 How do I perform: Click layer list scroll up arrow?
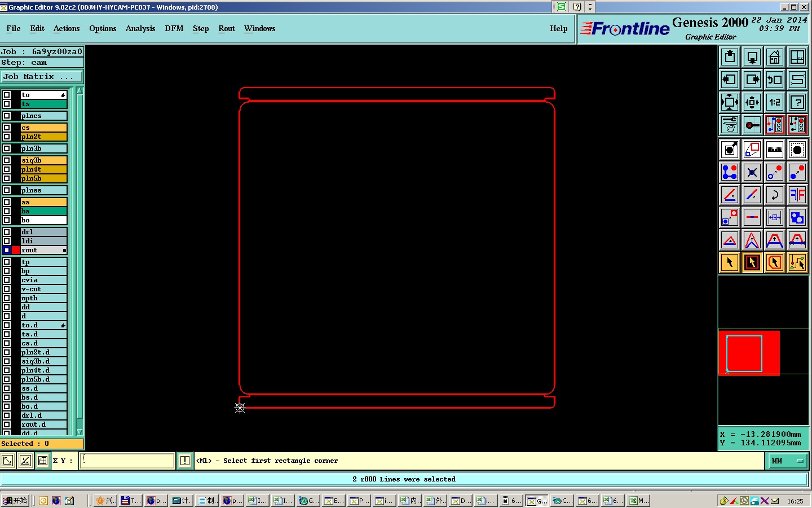point(80,91)
